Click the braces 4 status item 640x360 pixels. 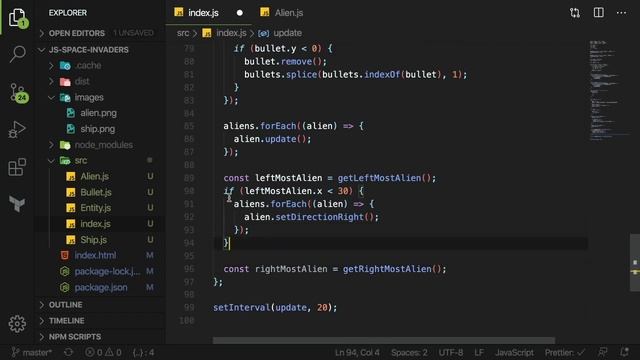point(143,352)
